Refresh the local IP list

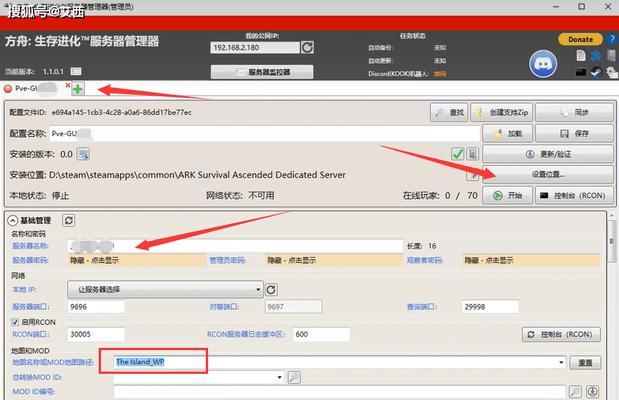271,290
